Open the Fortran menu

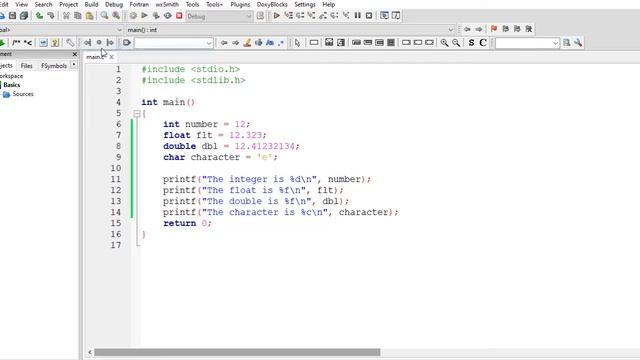pos(139,4)
